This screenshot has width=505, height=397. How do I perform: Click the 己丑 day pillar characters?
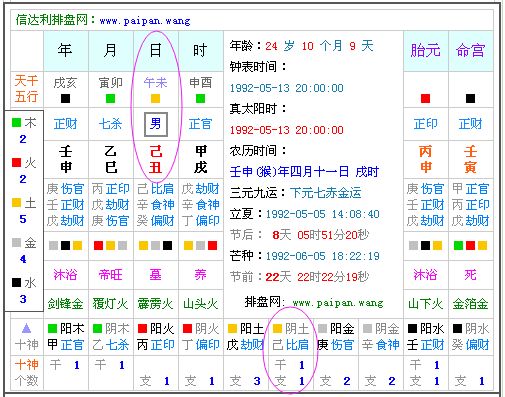pyautogui.click(x=156, y=160)
